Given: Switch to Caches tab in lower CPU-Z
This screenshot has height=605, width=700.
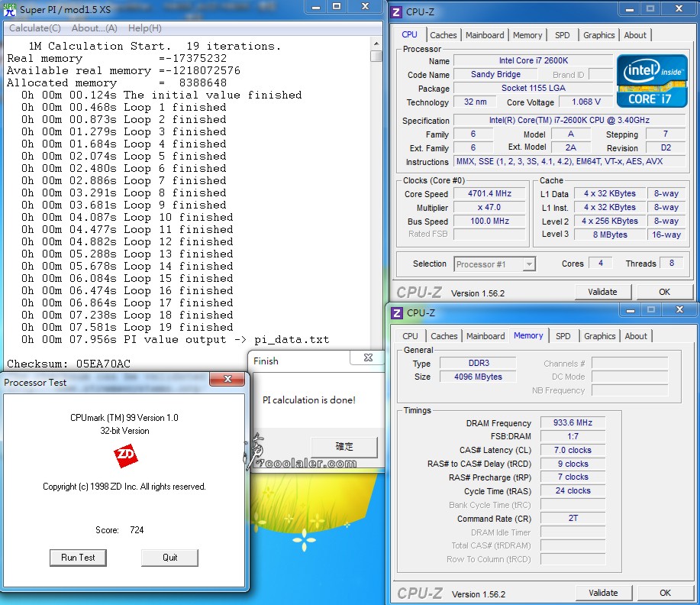Looking at the screenshot, I should (444, 336).
